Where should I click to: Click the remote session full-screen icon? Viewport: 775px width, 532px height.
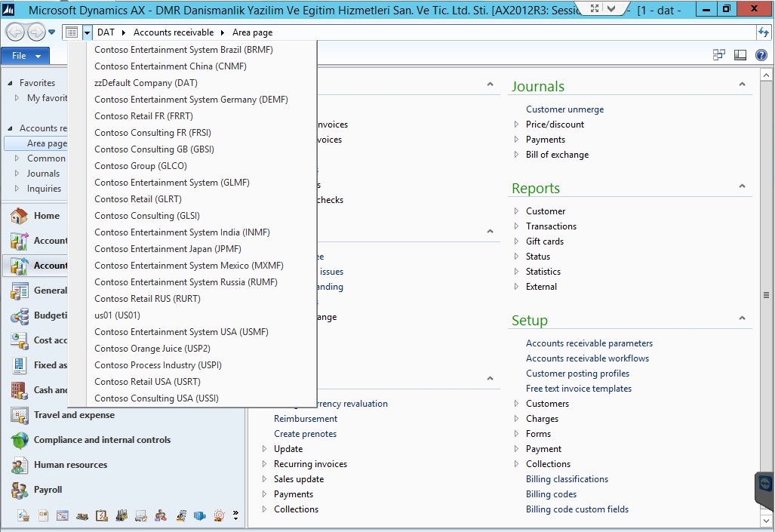coord(595,8)
